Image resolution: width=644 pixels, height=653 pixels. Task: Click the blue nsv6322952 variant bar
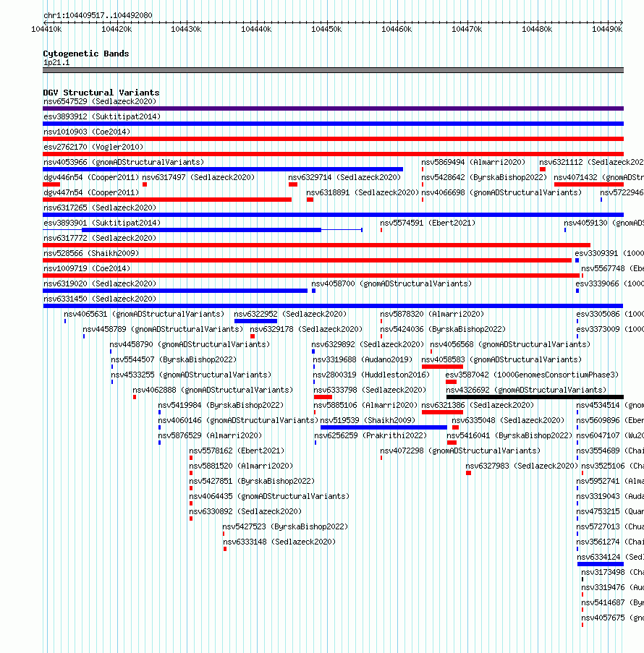[x=255, y=321]
